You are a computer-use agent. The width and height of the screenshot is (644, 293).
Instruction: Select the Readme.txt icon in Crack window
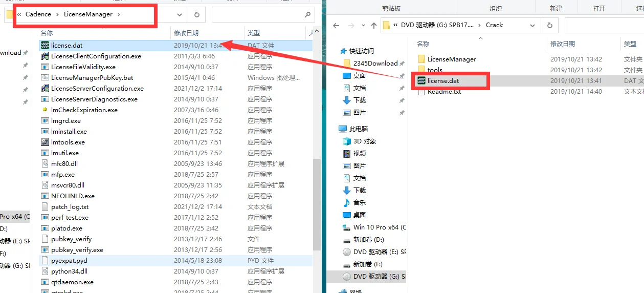pos(421,92)
